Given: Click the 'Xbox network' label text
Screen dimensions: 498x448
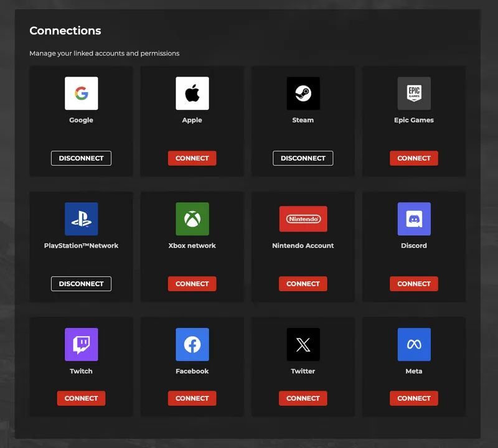Looking at the screenshot, I should coord(192,245).
